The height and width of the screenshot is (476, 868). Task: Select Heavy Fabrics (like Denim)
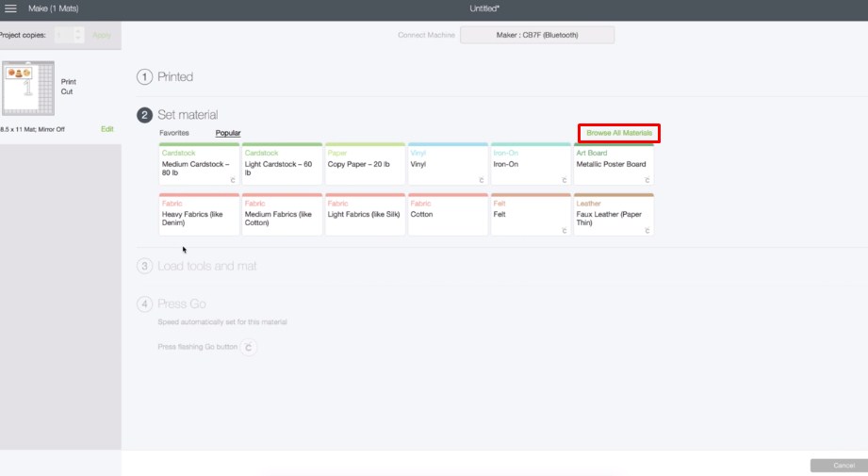[x=199, y=214]
